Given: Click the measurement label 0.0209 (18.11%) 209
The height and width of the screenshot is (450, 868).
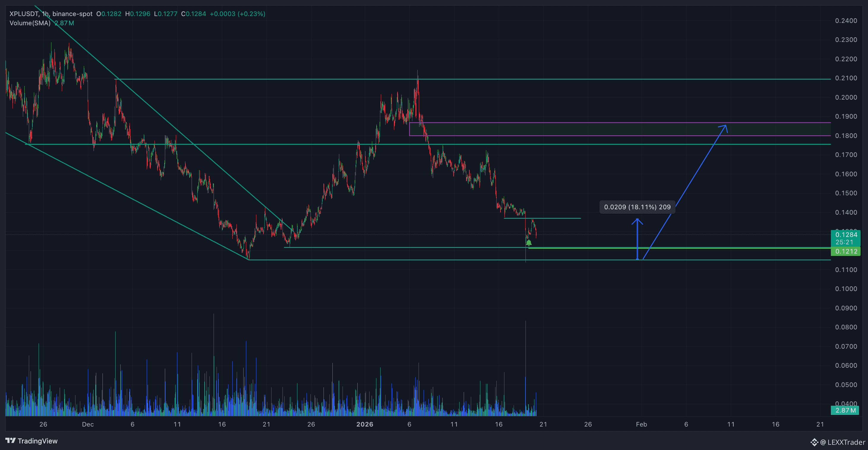Looking at the screenshot, I should pyautogui.click(x=637, y=207).
